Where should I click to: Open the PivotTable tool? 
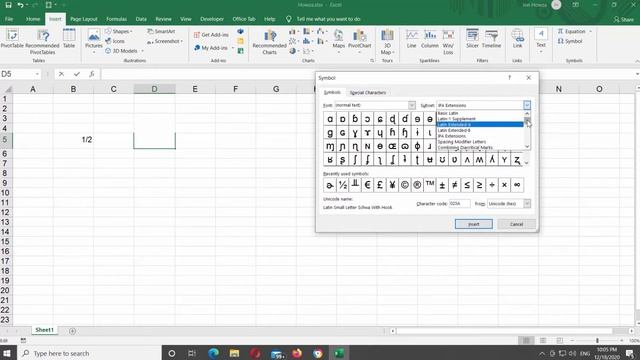click(x=12, y=39)
